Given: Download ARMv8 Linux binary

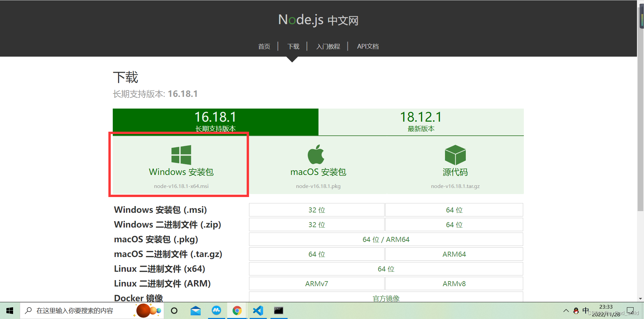Looking at the screenshot, I should (x=454, y=283).
